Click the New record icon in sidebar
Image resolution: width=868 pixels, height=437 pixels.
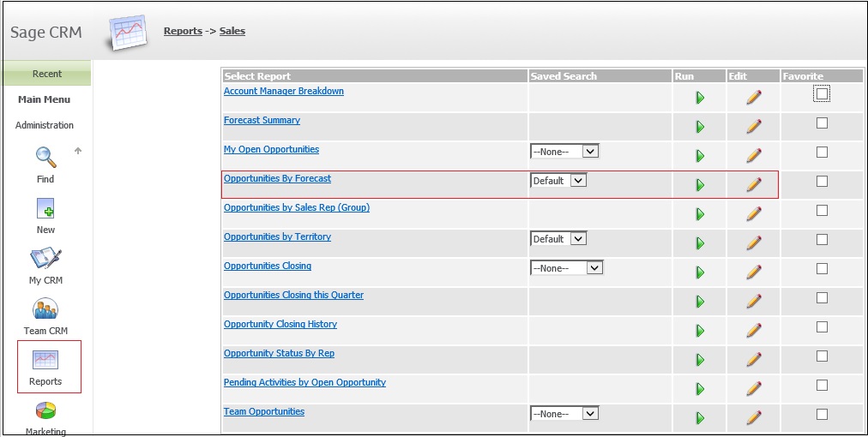[45, 208]
